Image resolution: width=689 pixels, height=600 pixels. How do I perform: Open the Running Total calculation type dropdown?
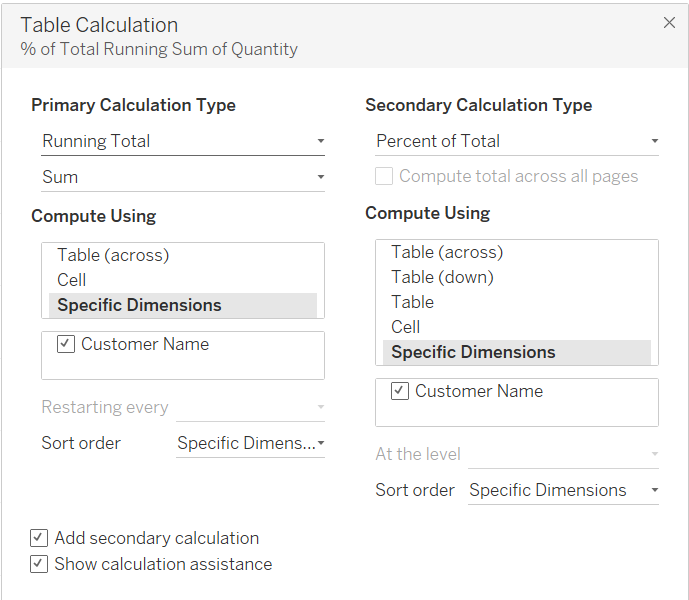183,141
